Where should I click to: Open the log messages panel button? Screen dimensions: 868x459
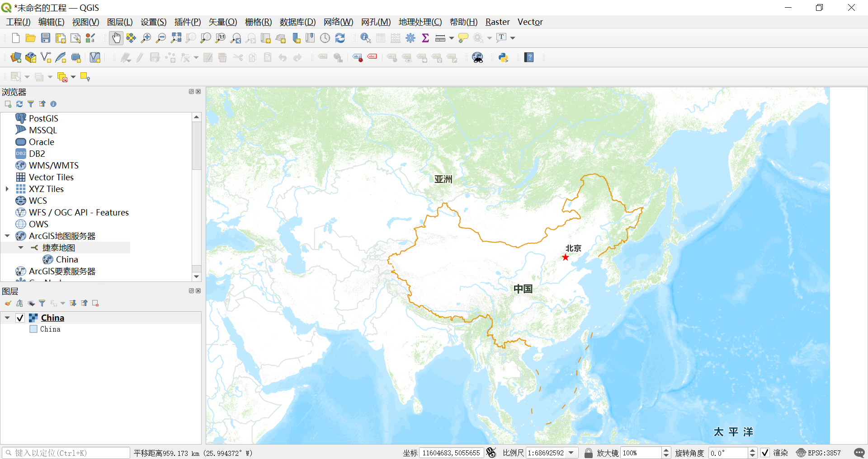coord(859,453)
